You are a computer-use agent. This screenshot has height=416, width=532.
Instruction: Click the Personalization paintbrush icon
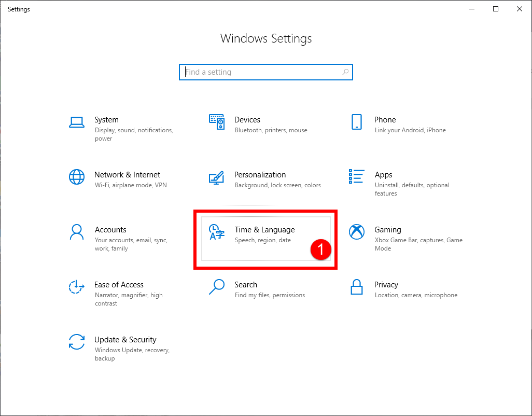(216, 177)
